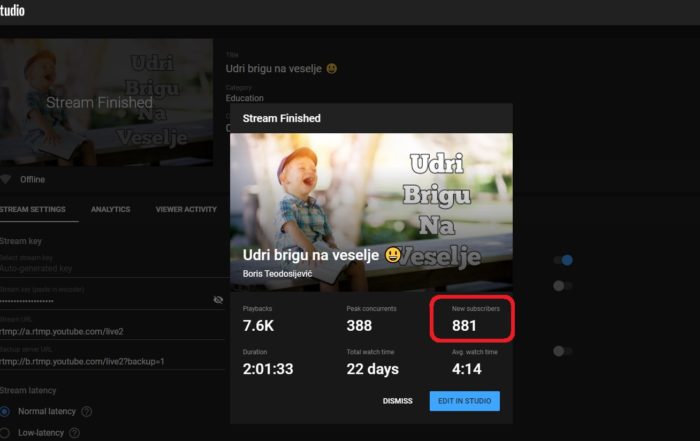Click the New subscribers value 881
This screenshot has height=441, width=700.
coord(464,325)
